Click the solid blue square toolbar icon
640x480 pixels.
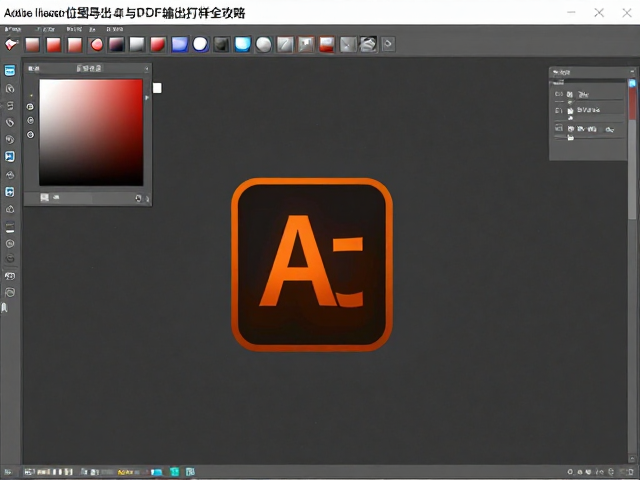pyautogui.click(x=180, y=44)
